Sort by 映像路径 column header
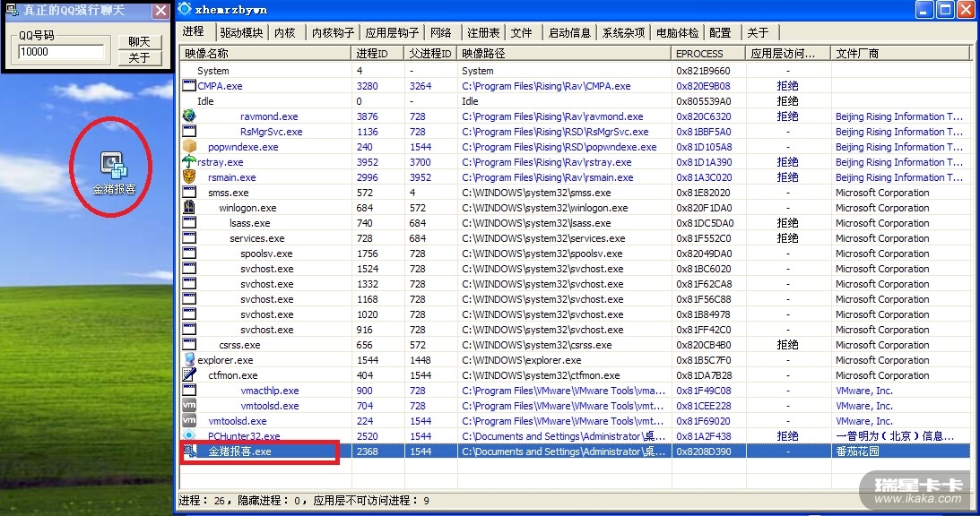Screen dimensions: 980x516 (x=564, y=54)
